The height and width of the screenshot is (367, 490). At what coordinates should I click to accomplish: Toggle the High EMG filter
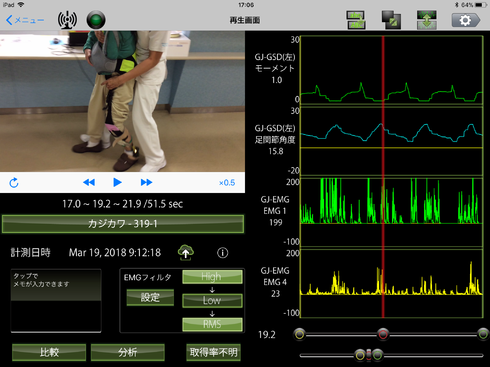click(x=212, y=277)
